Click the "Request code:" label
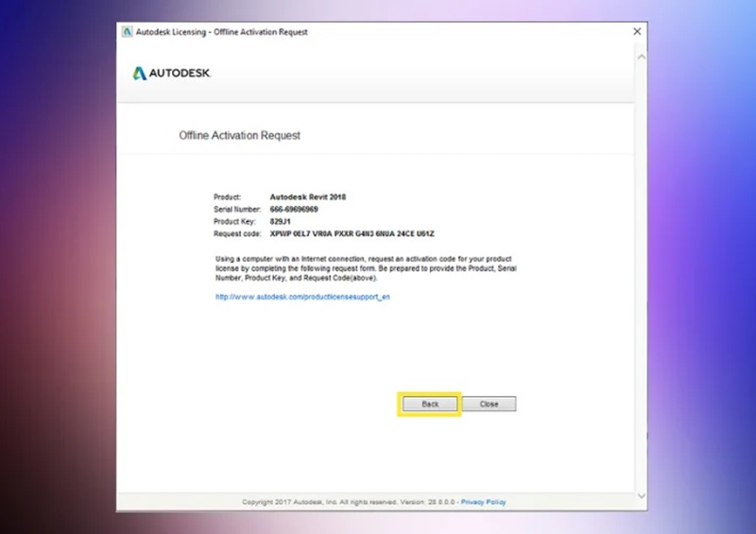Image resolution: width=756 pixels, height=534 pixels. tap(237, 233)
